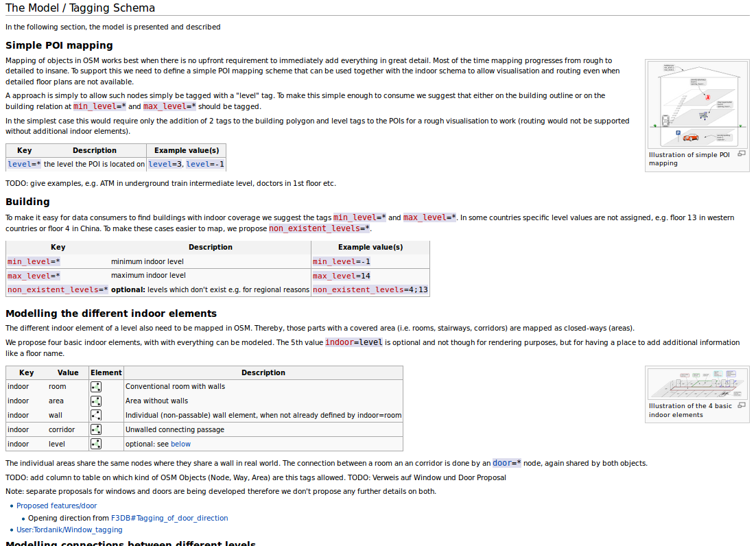This screenshot has height=546, width=756.
Task: Click non_existent_levels=4;13 example value
Action: (x=370, y=290)
